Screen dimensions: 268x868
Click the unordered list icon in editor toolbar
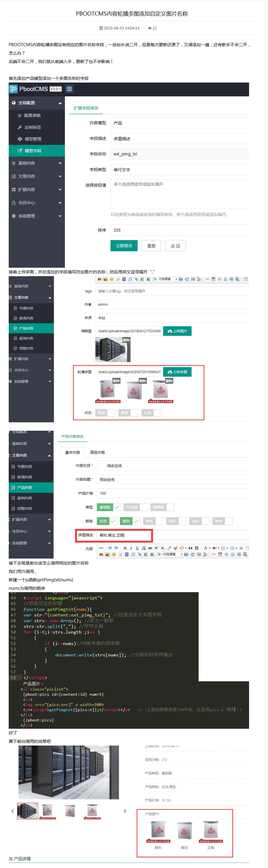[232, 548]
